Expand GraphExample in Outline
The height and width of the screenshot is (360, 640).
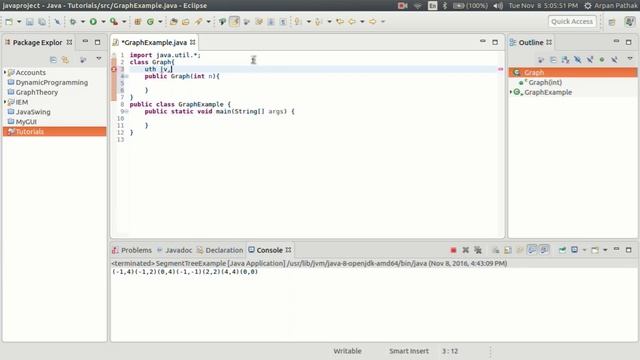pos(511,92)
